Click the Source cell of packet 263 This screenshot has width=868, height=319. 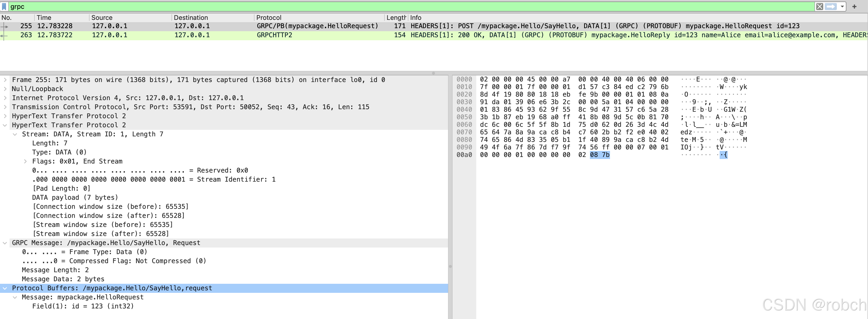click(x=110, y=35)
